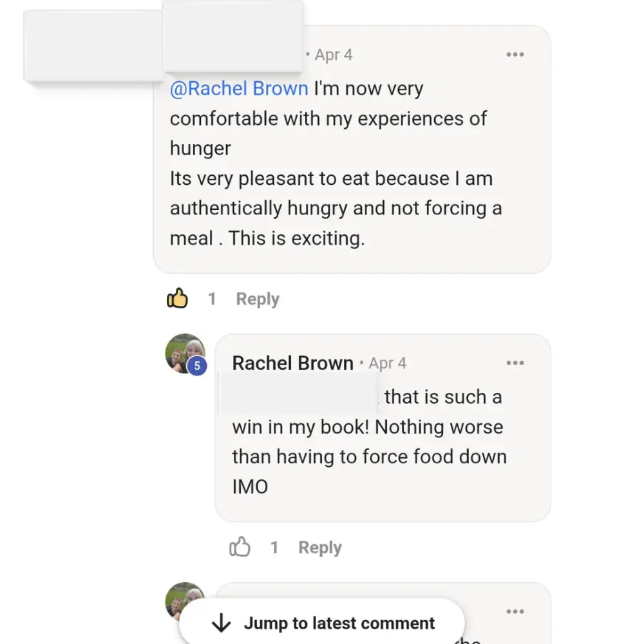Click the Rachel Brown author name
Viewport: 644px width, 644px height.
(292, 363)
